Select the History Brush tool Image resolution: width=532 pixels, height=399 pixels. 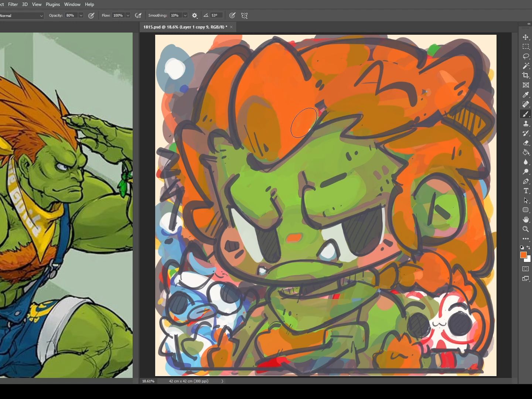point(526,133)
